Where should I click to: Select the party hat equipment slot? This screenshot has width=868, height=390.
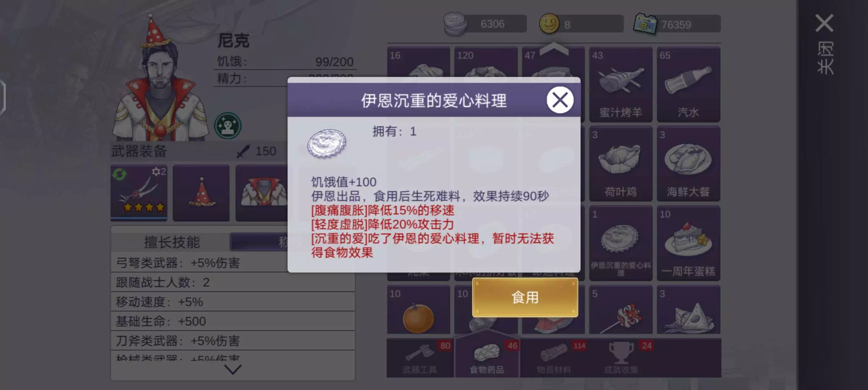coord(201,192)
